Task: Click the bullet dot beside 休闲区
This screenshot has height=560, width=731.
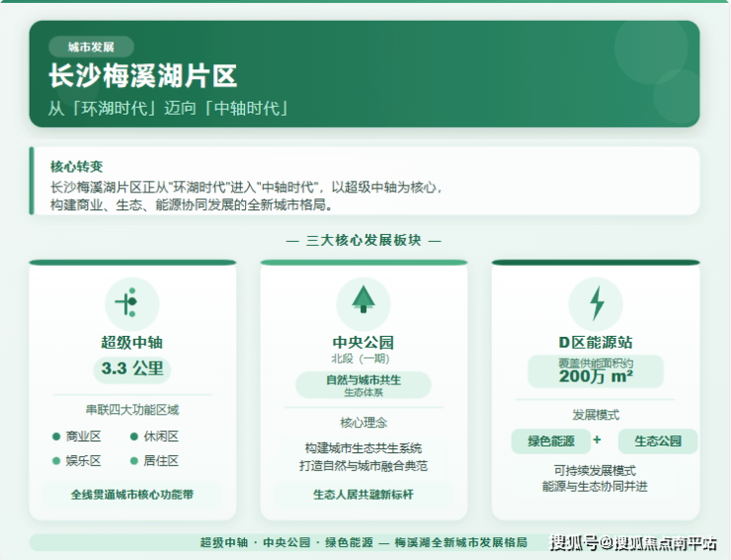Action: (134, 437)
